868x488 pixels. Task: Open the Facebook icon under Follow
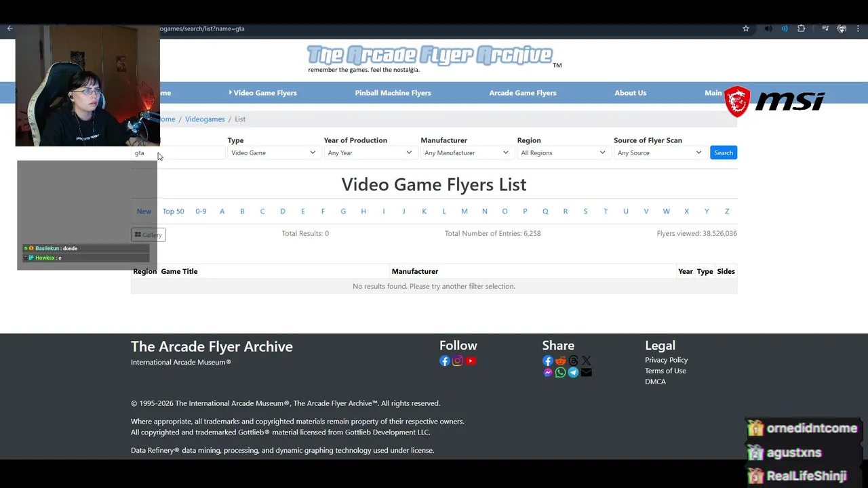click(x=445, y=361)
